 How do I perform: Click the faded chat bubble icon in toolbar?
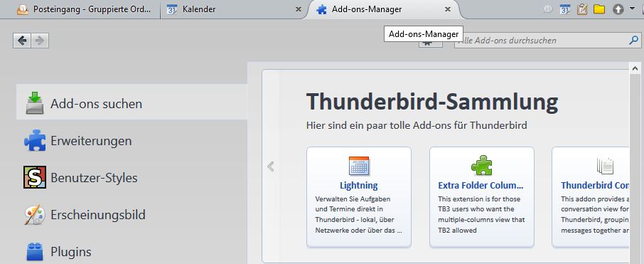(x=547, y=9)
